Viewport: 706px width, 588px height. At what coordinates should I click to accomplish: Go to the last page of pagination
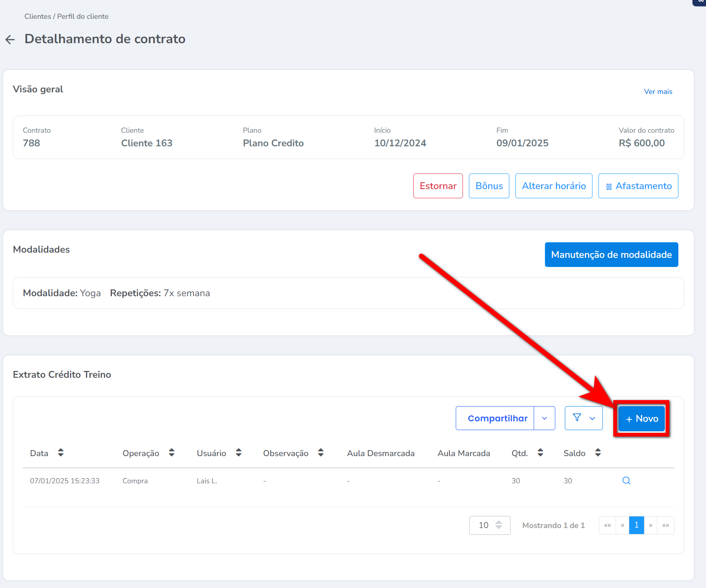tap(666, 525)
